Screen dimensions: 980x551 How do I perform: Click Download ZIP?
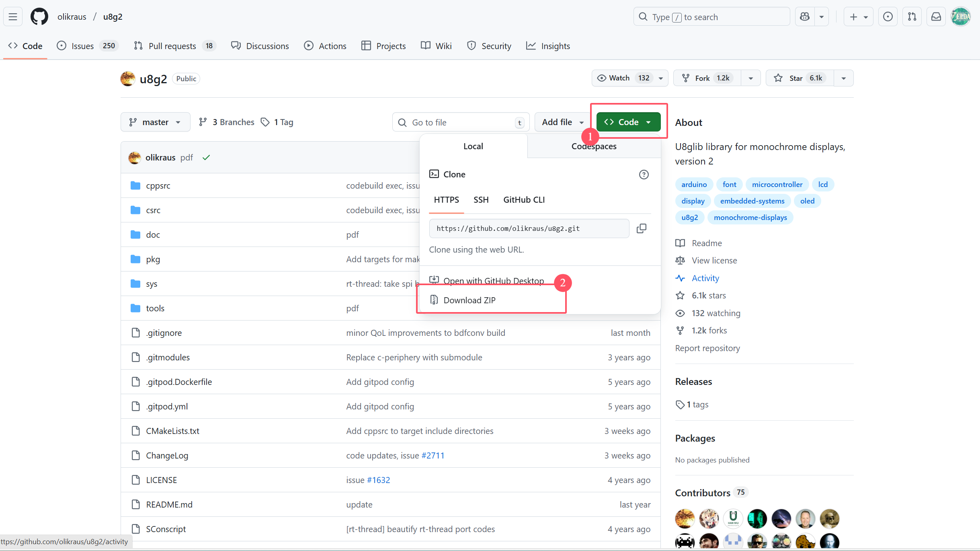pos(469,300)
